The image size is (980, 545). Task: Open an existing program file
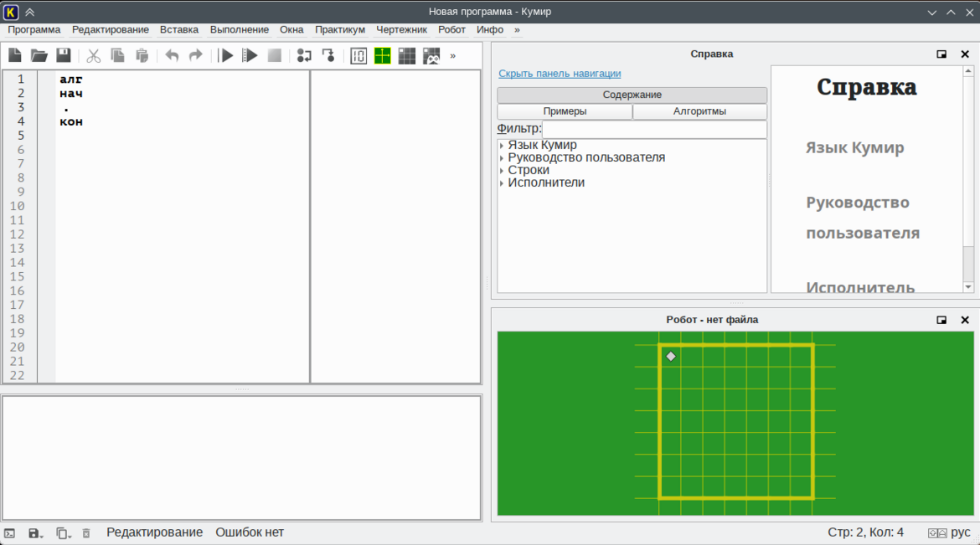click(x=39, y=55)
